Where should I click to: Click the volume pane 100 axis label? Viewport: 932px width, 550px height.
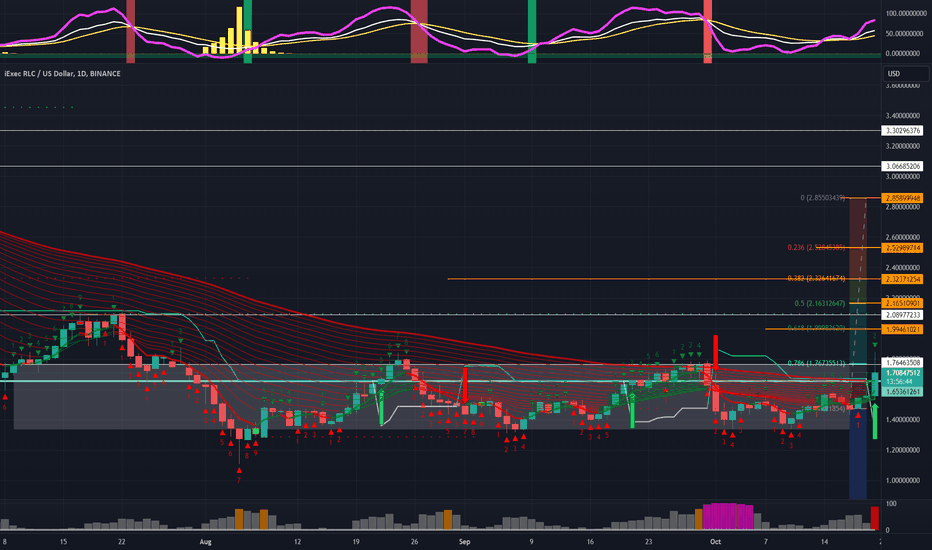[x=891, y=504]
